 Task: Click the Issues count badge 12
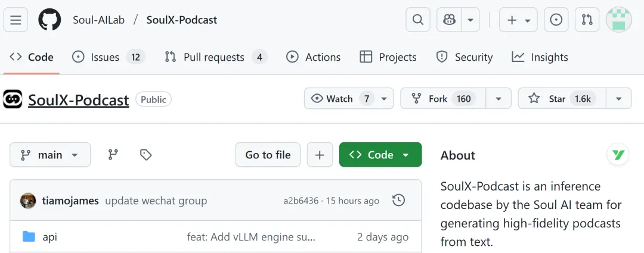[135, 57]
